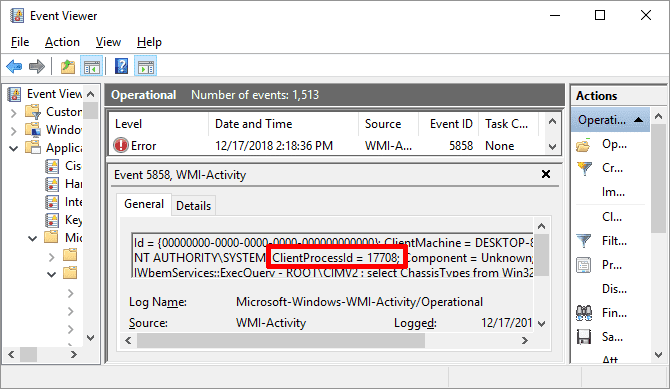Click the Cl... action link
Screen dimensions: 670x389
pos(612,217)
